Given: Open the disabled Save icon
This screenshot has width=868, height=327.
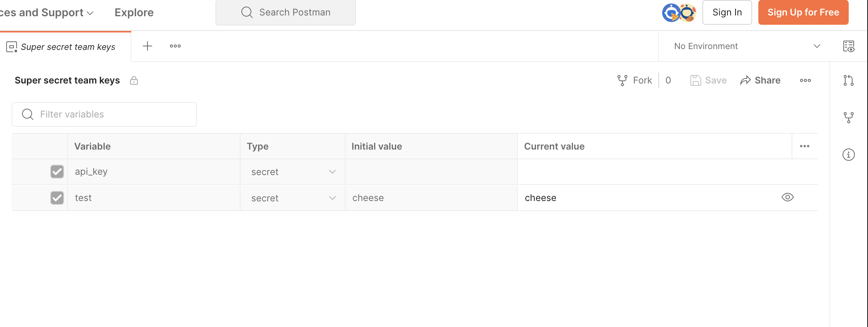Looking at the screenshot, I should pyautogui.click(x=696, y=80).
